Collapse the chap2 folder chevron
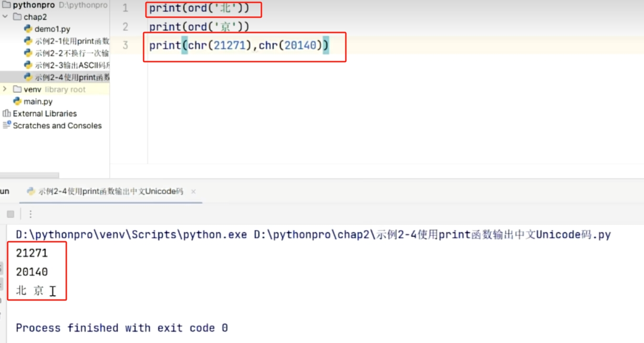This screenshot has height=343, width=644. (5, 17)
